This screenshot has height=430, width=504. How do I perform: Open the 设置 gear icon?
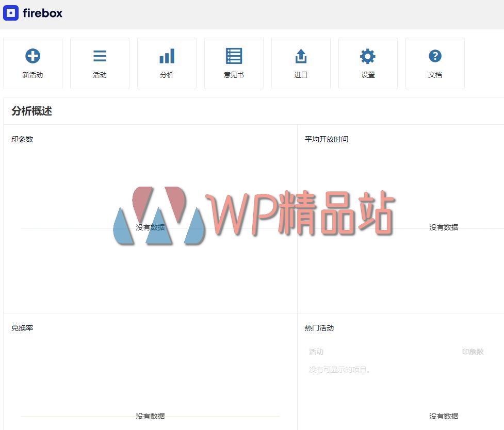click(x=368, y=55)
